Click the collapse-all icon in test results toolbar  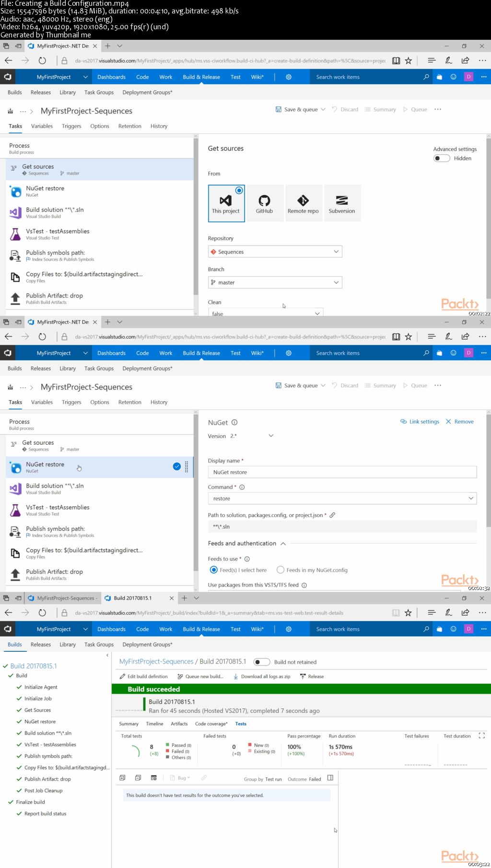(138, 778)
